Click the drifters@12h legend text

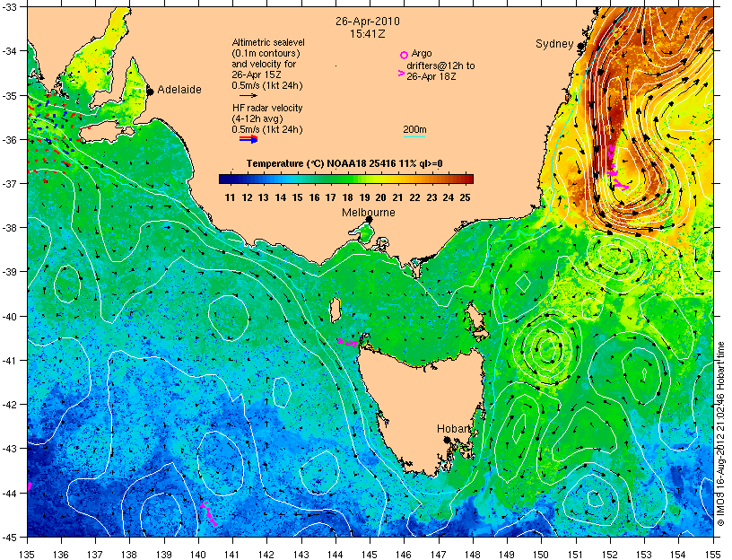[x=440, y=71]
